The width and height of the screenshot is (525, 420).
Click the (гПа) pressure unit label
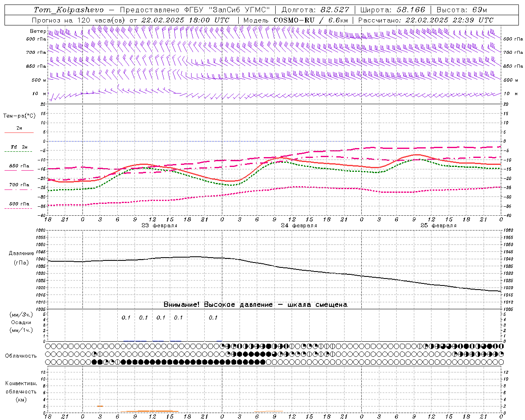click(x=21, y=262)
